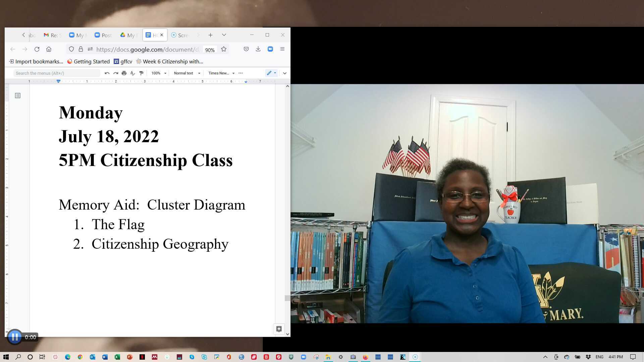Click the Print icon in Docs toolbar
Image resolution: width=644 pixels, height=362 pixels.
[124, 73]
